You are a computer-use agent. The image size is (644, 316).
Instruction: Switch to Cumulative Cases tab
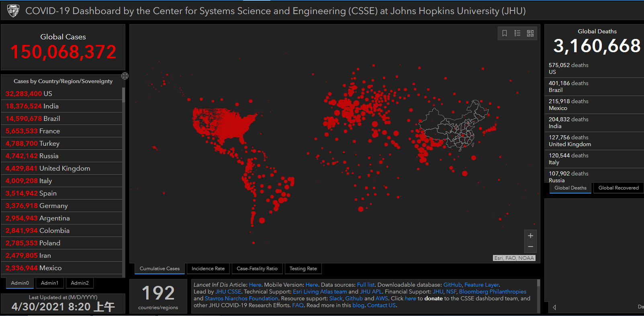(x=159, y=269)
